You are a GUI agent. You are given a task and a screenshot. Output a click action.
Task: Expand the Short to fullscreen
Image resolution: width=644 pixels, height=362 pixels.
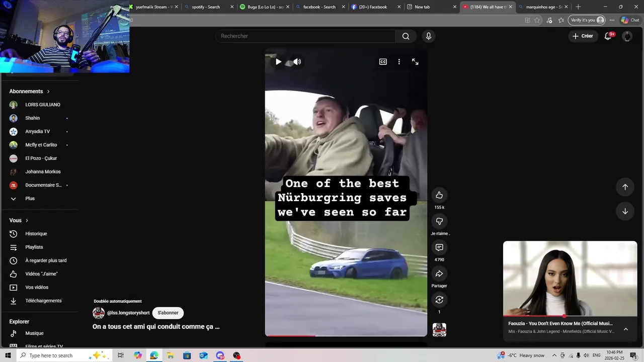click(415, 62)
